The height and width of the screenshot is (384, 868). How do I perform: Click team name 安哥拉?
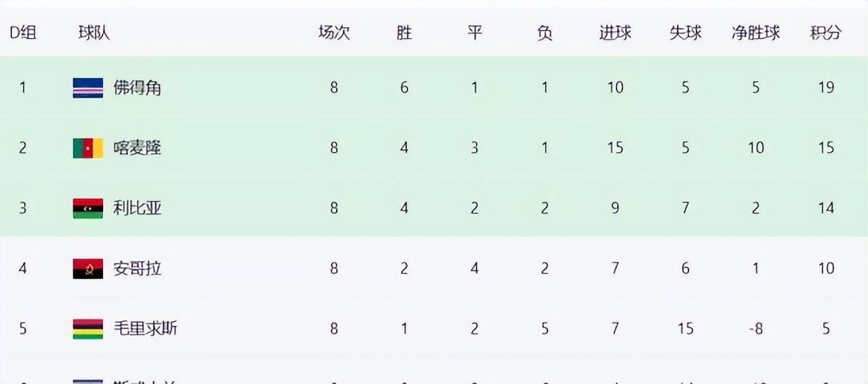tap(137, 269)
